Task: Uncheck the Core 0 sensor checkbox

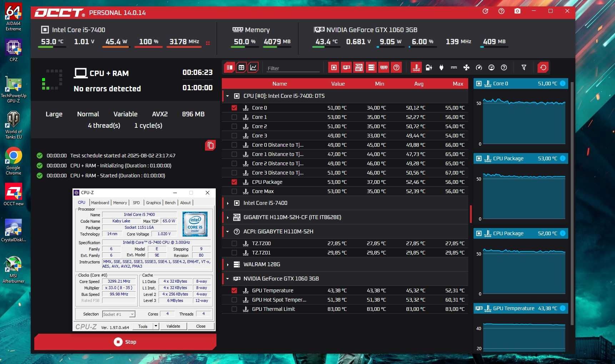Action: [x=234, y=108]
